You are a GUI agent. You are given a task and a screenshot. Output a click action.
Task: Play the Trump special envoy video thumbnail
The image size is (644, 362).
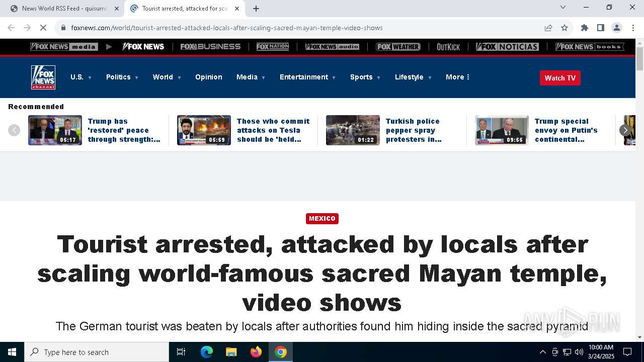click(x=502, y=130)
